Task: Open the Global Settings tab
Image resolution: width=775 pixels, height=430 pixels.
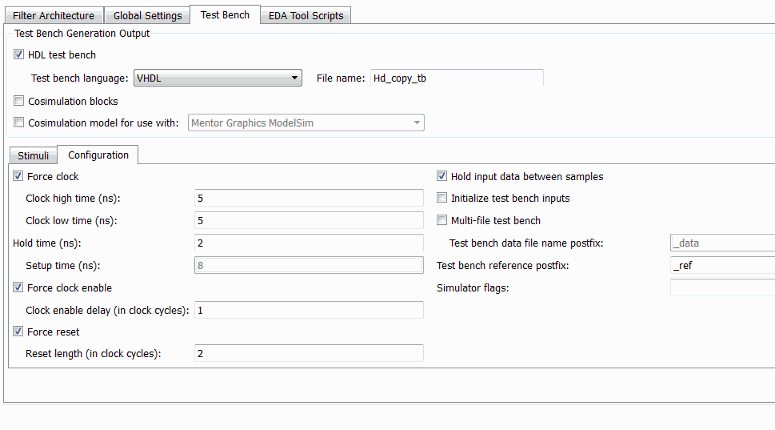Action: click(x=148, y=16)
